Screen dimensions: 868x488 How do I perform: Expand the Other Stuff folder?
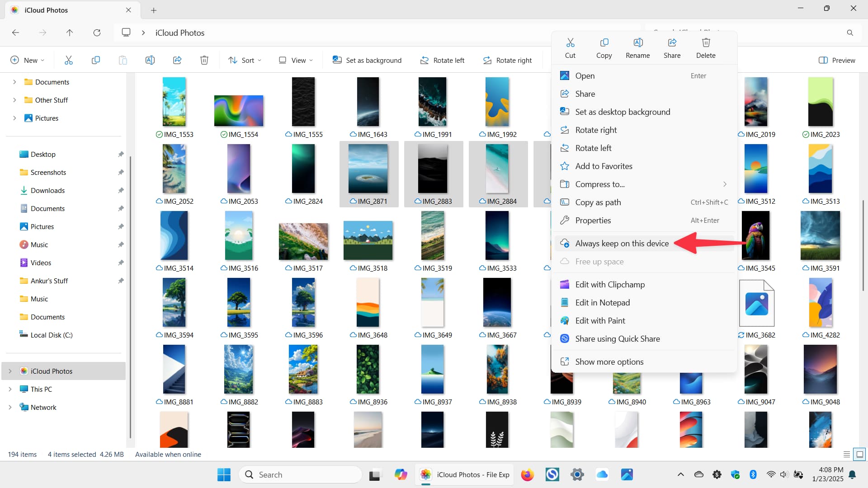[14, 100]
